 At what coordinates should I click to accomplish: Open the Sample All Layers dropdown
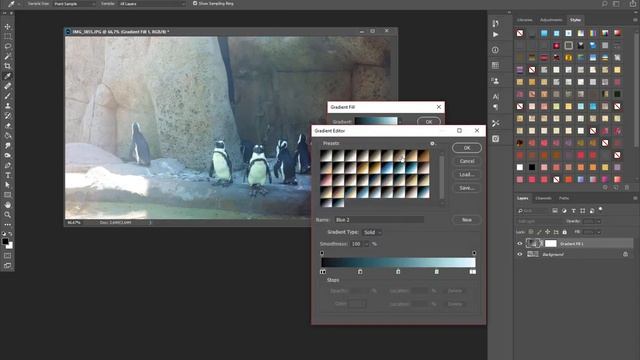point(152,4)
